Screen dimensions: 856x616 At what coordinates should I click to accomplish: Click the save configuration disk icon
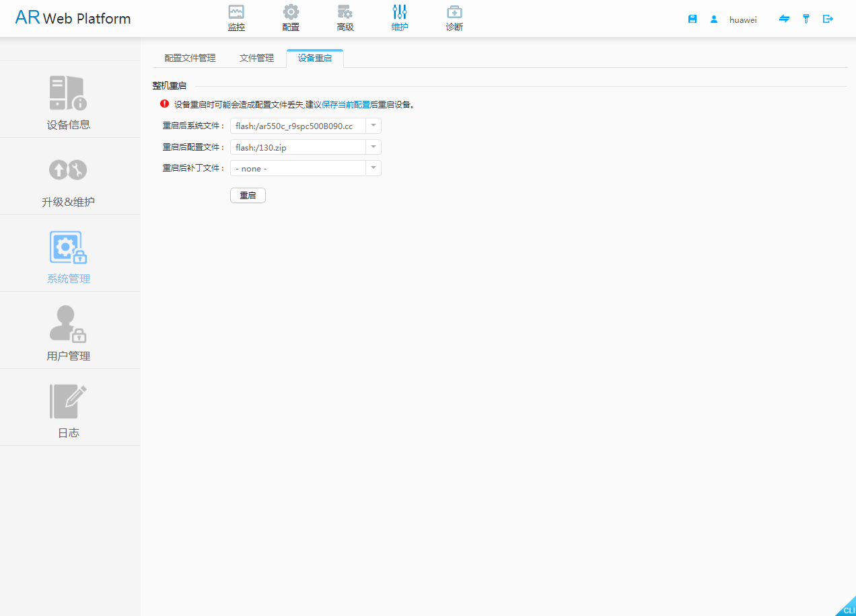pos(692,20)
